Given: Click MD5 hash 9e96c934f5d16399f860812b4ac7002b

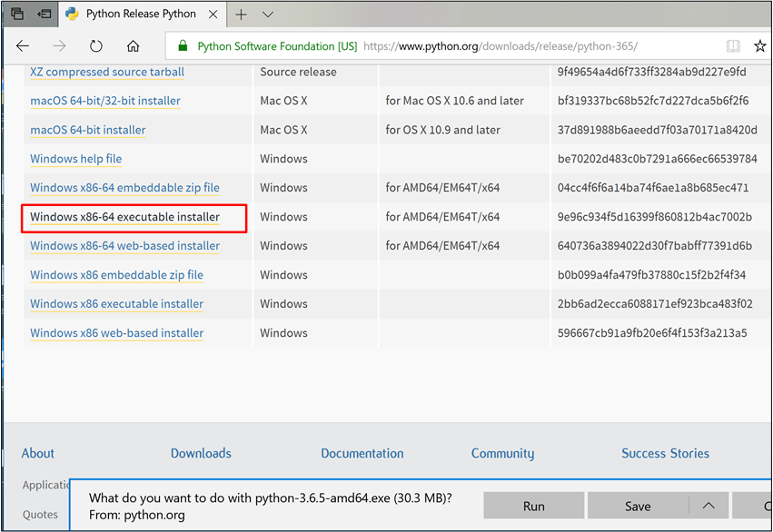Looking at the screenshot, I should pos(654,217).
